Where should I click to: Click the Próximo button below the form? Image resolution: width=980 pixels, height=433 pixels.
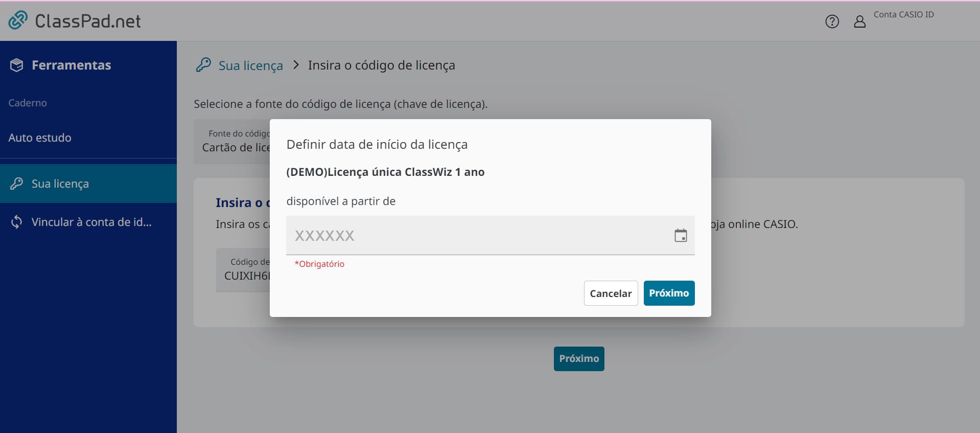click(579, 358)
